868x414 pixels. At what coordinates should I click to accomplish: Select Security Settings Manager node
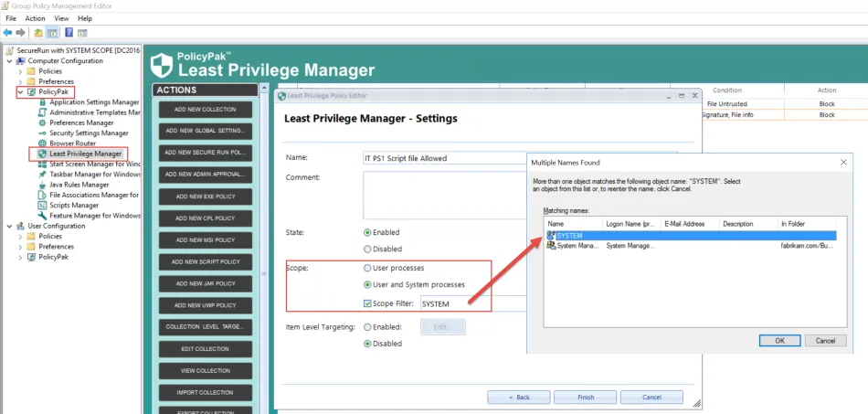click(x=89, y=133)
